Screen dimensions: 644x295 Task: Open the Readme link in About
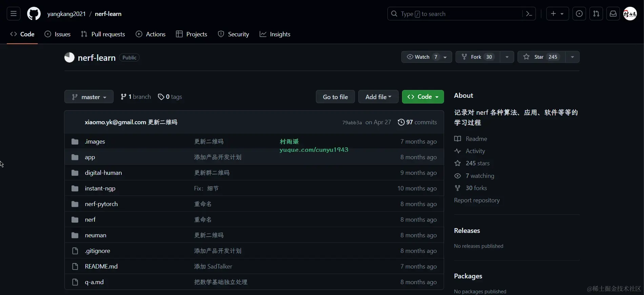coord(470,139)
